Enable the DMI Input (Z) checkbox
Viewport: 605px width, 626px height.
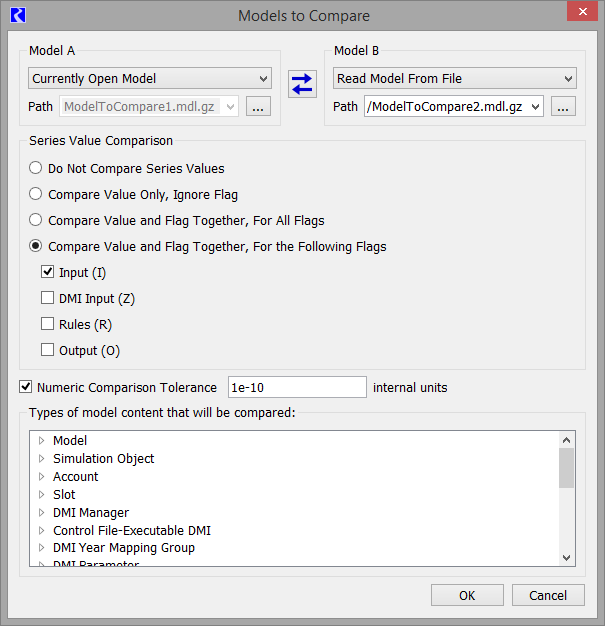click(x=47, y=298)
